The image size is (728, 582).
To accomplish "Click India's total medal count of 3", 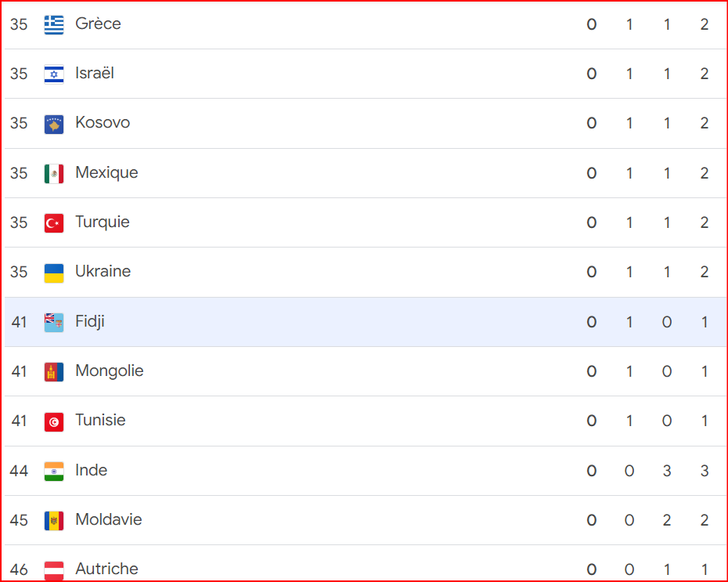I will tap(705, 471).
